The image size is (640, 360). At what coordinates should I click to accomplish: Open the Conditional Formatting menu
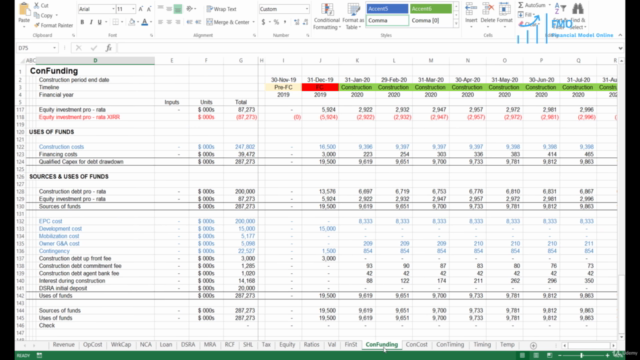click(327, 16)
